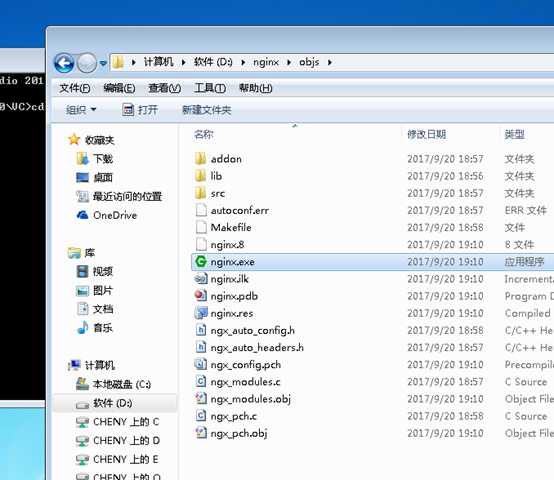
Task: Open the 编辑(E) menu
Action: (119, 88)
